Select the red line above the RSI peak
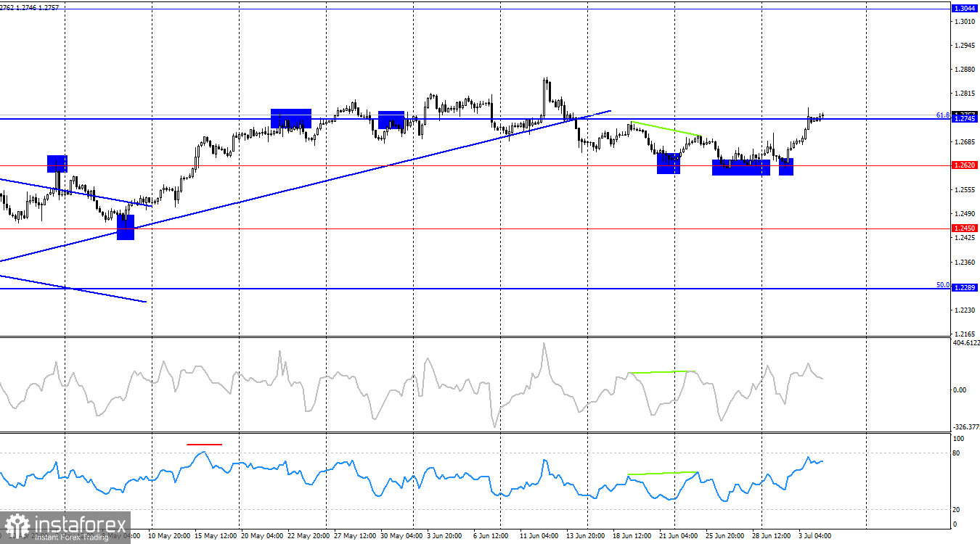This screenshot has height=544, width=980. tap(205, 444)
